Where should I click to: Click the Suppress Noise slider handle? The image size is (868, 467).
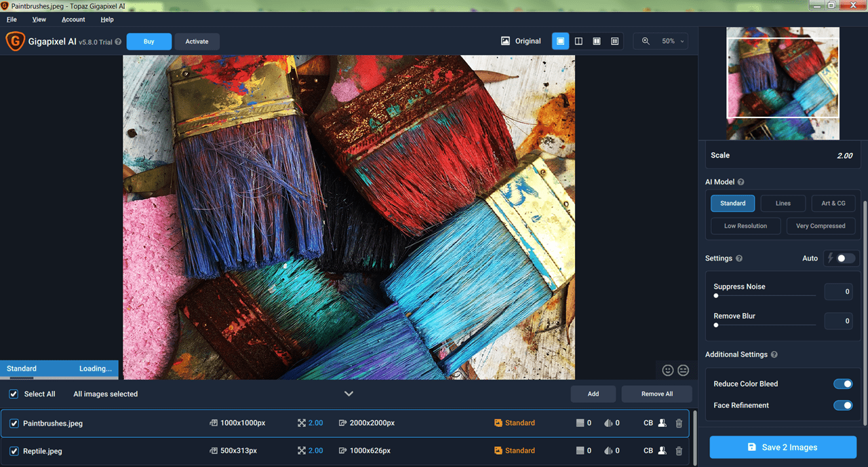[716, 296]
